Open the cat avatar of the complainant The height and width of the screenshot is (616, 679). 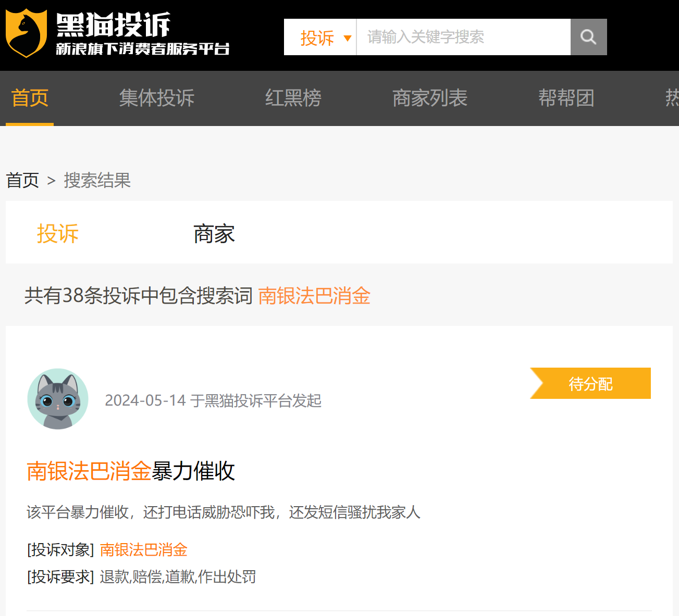point(58,399)
